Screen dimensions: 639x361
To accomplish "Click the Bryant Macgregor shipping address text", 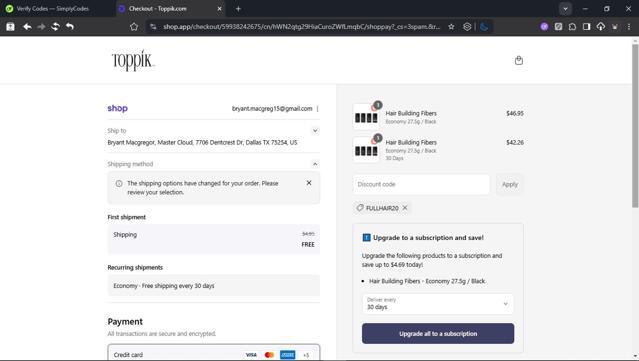I will (x=202, y=143).
